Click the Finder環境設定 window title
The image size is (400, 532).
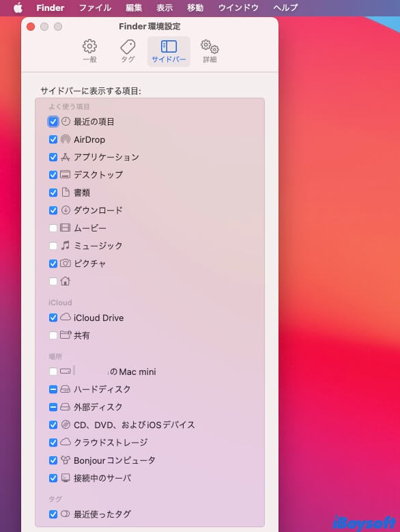(x=149, y=27)
